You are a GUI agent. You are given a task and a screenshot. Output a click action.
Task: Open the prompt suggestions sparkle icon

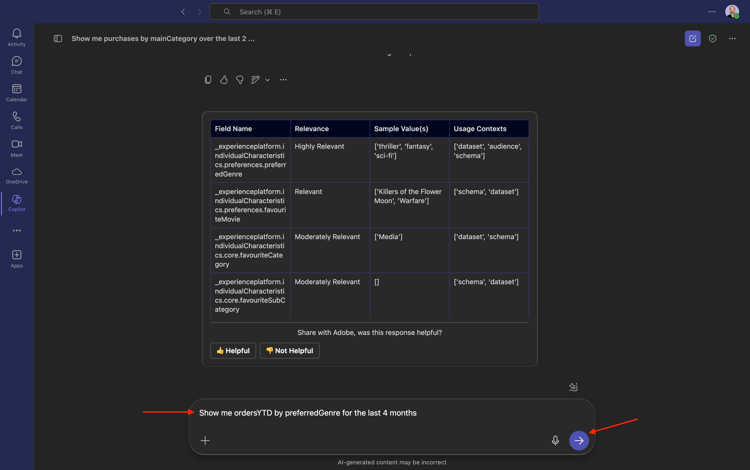[x=574, y=387]
